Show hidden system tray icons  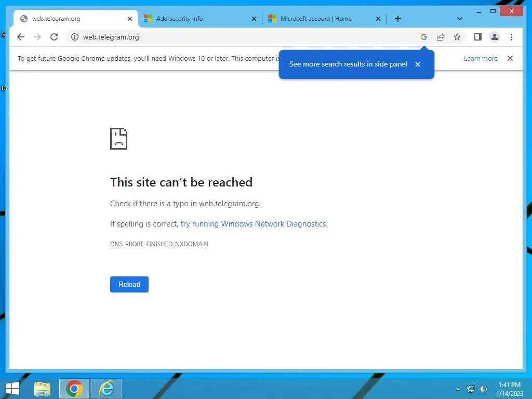pyautogui.click(x=458, y=389)
